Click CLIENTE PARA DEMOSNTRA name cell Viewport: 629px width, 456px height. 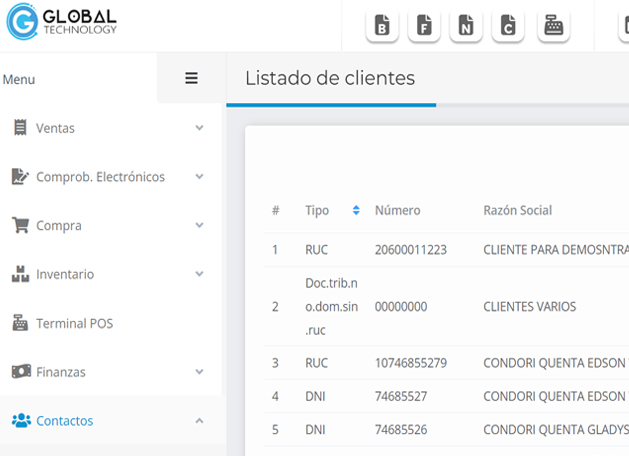pyautogui.click(x=556, y=250)
